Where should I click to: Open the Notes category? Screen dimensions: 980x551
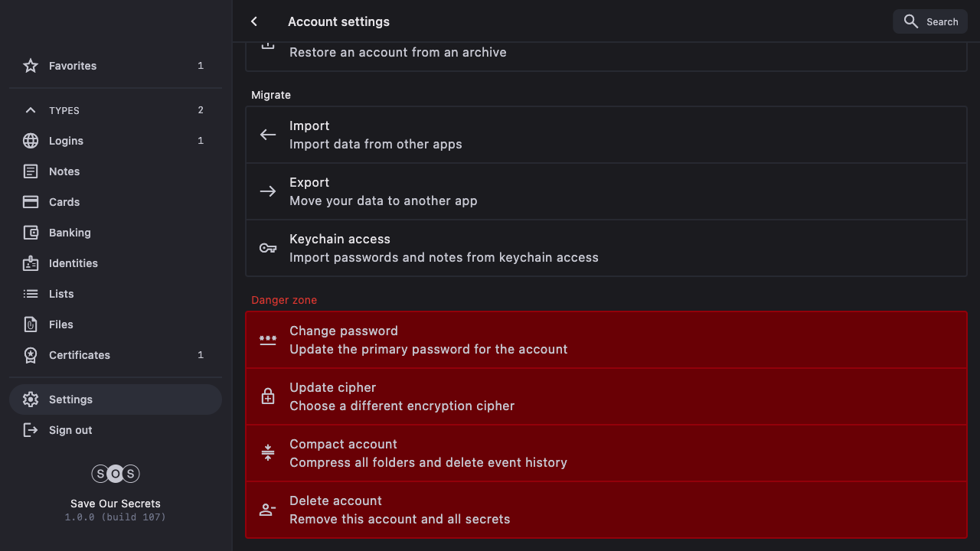pyautogui.click(x=64, y=171)
